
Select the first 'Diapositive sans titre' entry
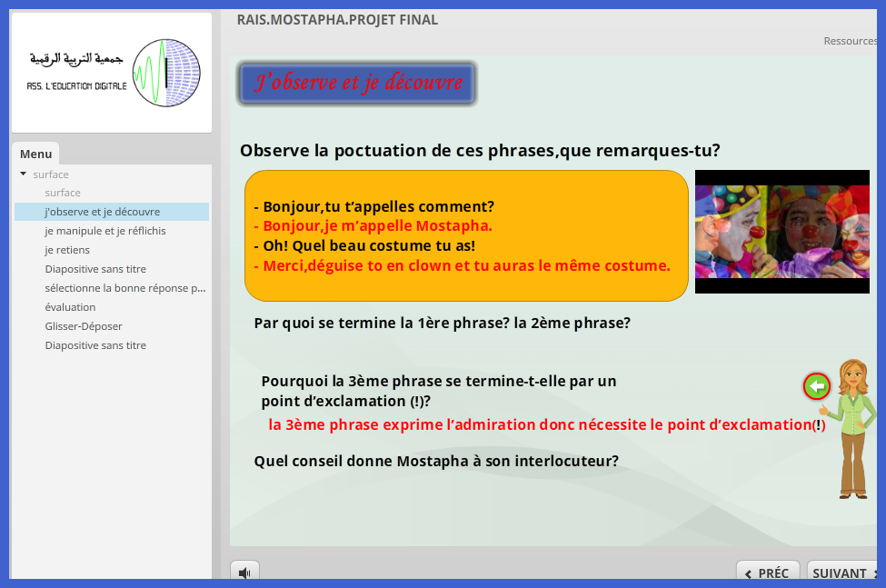[95, 269]
